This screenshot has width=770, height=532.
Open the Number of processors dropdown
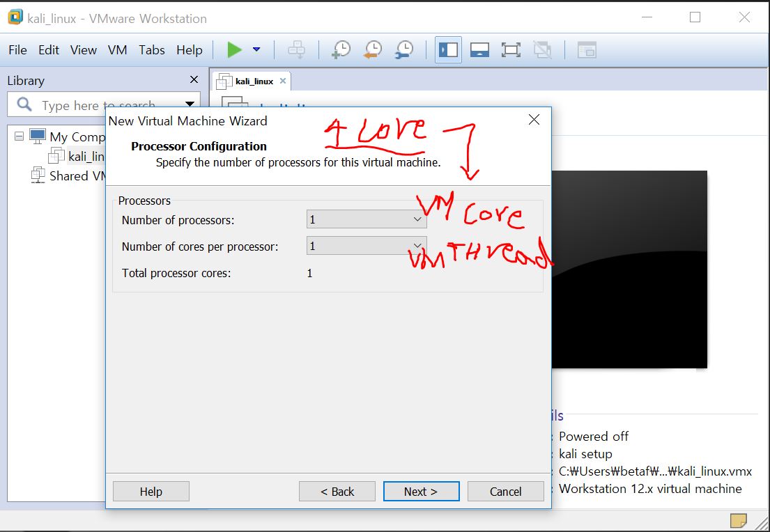[x=367, y=219]
